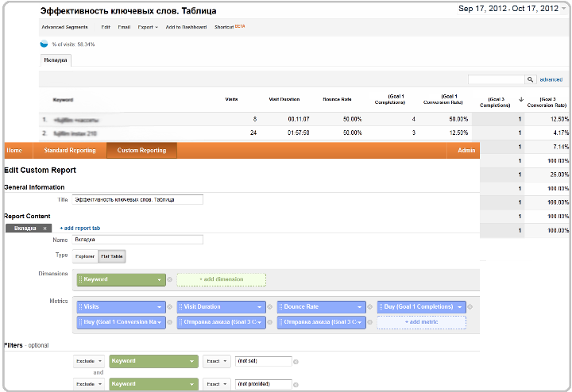Click the pie chart icon beside % of visits
The height and width of the screenshot is (392, 572).
[44, 44]
